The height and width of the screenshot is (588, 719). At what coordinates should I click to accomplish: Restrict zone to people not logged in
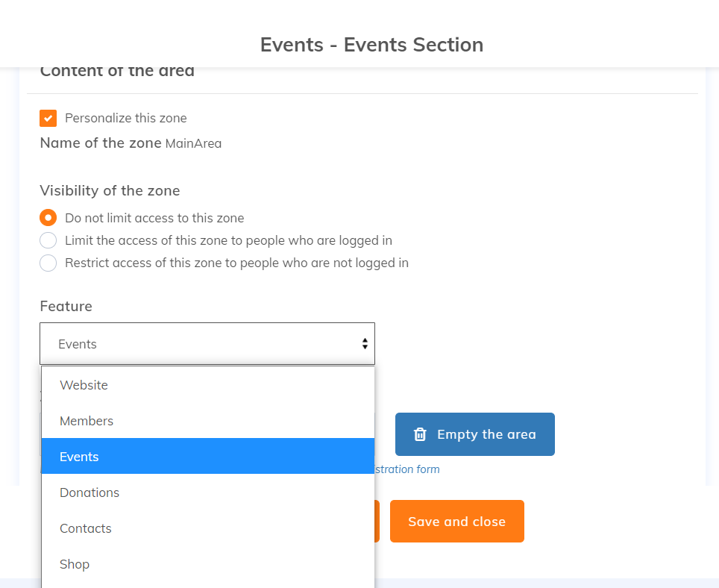(x=48, y=263)
